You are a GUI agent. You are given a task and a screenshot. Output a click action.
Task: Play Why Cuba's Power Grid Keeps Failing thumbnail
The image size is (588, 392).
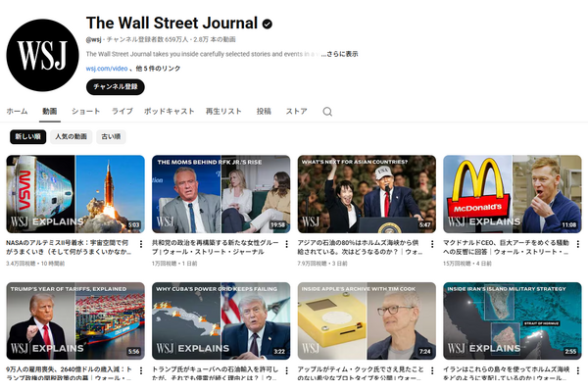click(x=220, y=321)
